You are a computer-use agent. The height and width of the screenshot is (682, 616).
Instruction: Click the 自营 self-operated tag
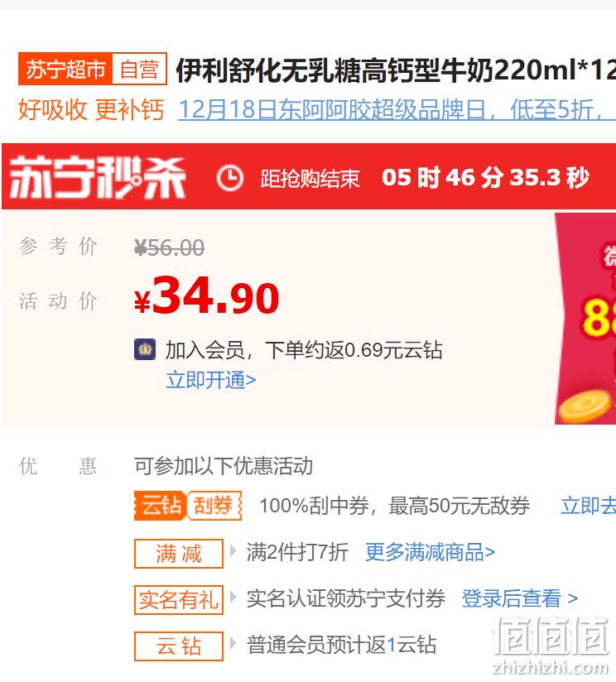pyautogui.click(x=140, y=69)
